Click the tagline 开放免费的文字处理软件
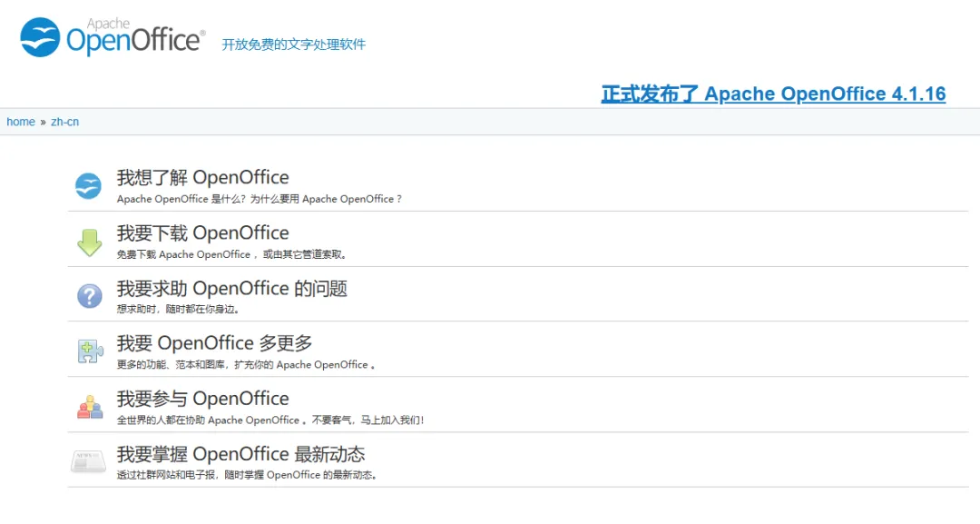The height and width of the screenshot is (524, 980). tap(294, 44)
